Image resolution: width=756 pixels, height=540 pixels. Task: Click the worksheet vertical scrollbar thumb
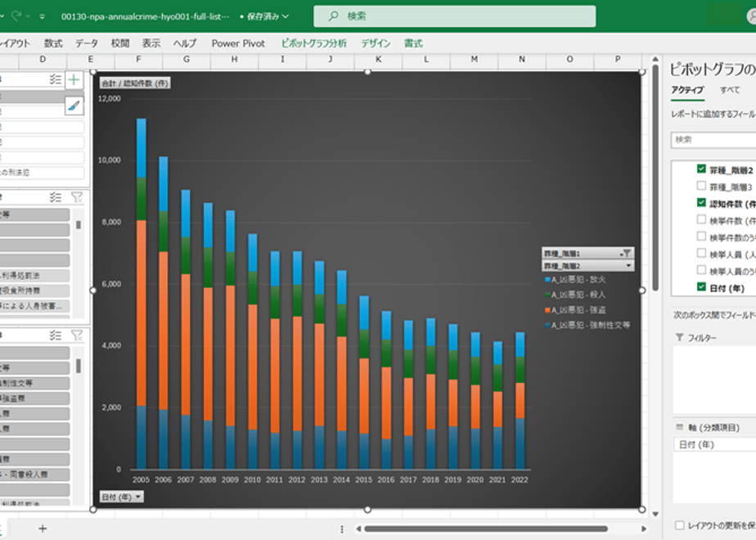pyautogui.click(x=655, y=178)
